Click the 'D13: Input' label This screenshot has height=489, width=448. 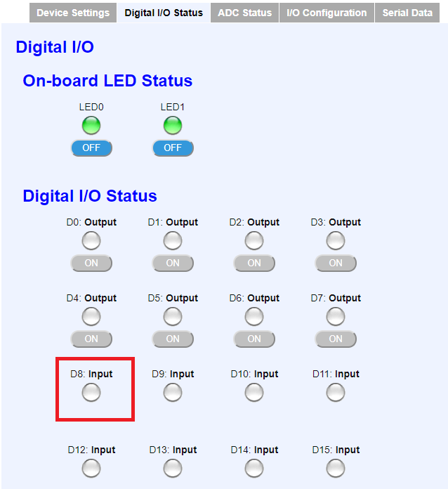click(x=173, y=450)
